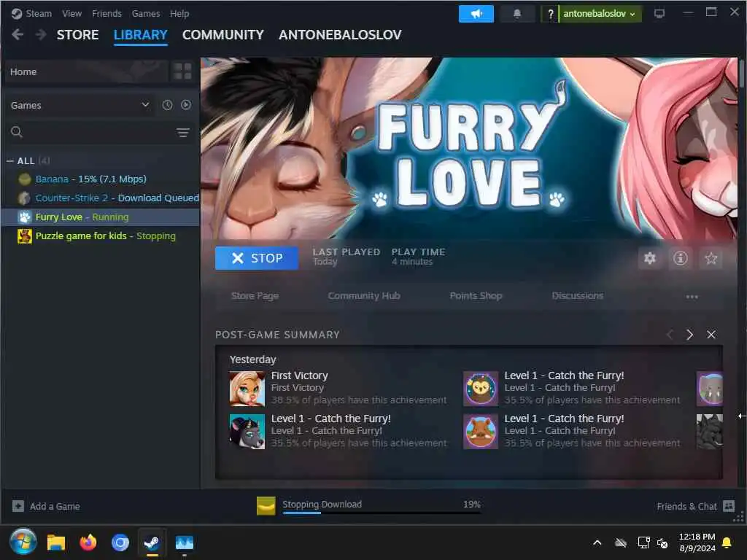Click the Banana game icon in list
The height and width of the screenshot is (560, 747).
coord(24,179)
